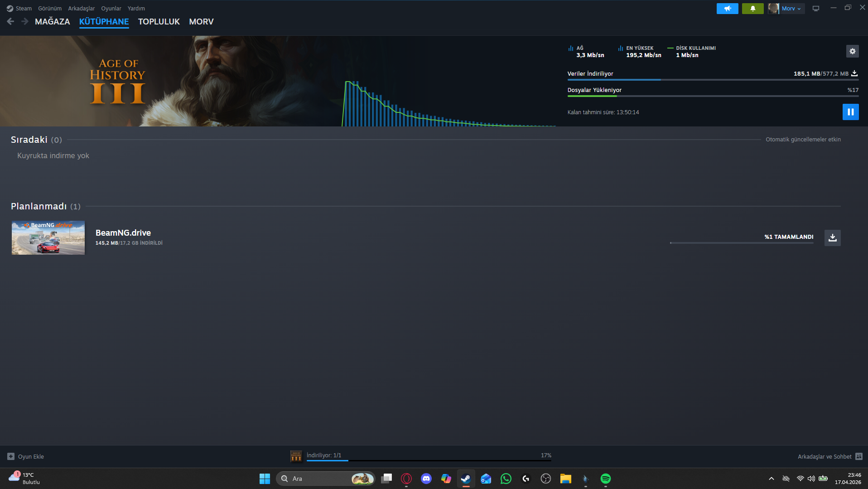
Task: Open the clock showing 23:46
Action: (848, 479)
